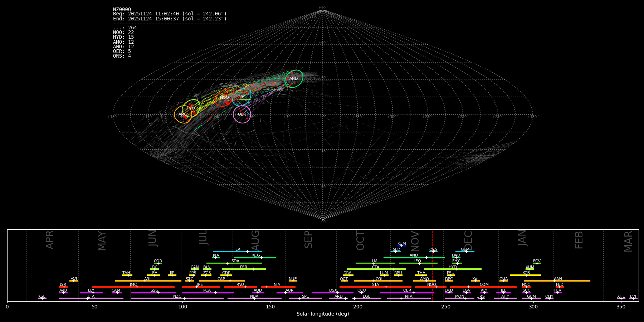This screenshot has width=644, height=322.
Task: Click the XHE shower bar in the timeline
Action: point(621,298)
